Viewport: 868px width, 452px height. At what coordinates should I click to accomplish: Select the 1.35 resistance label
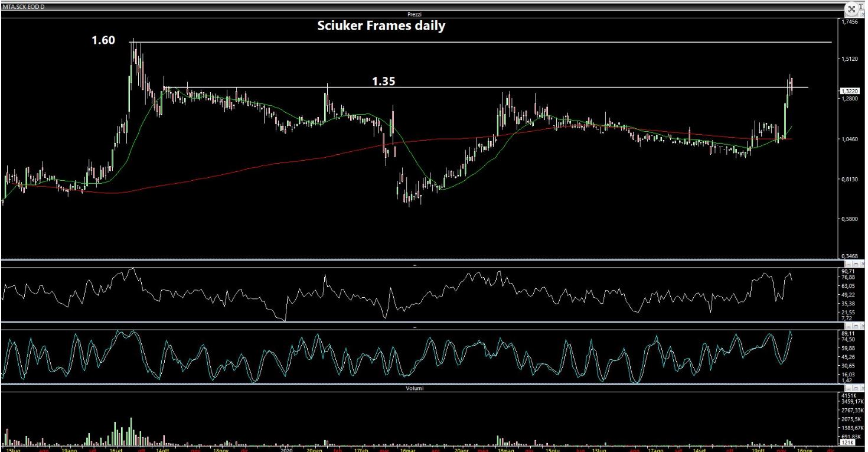pos(383,81)
